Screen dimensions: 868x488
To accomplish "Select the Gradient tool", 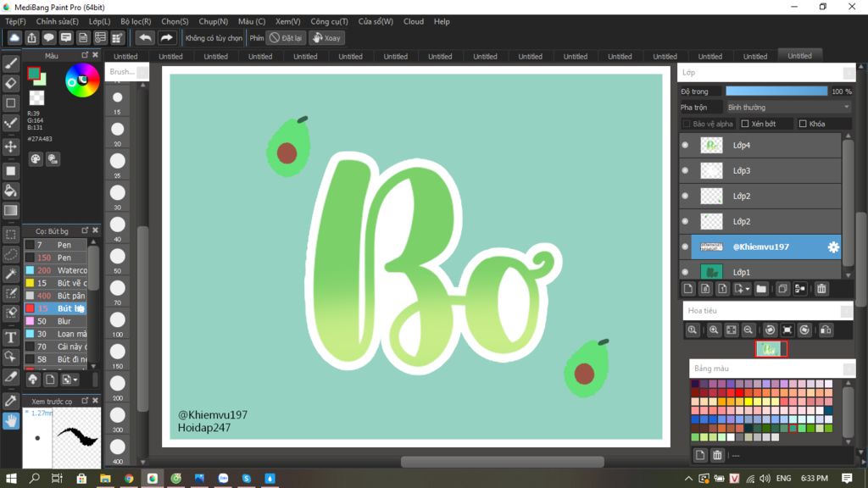I will [10, 210].
